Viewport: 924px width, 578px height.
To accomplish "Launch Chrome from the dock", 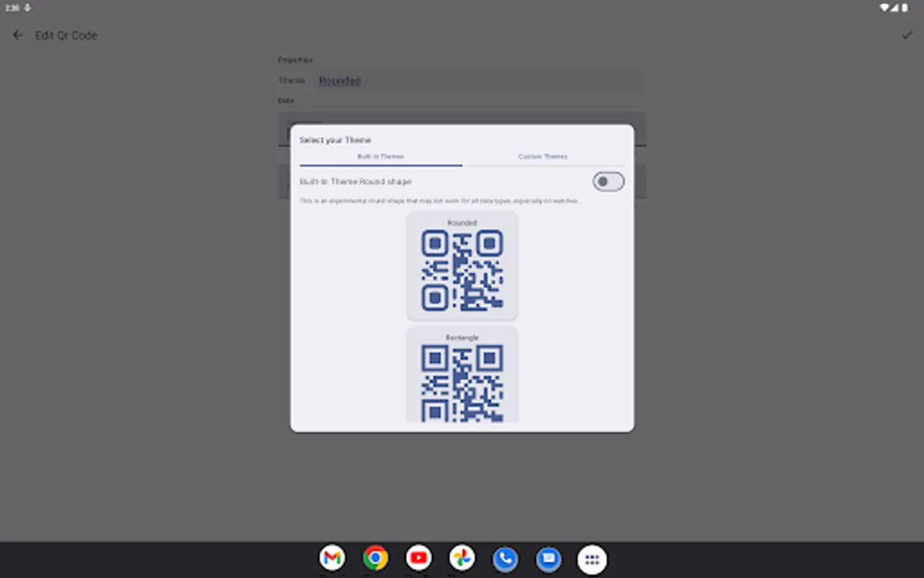I will (375, 558).
